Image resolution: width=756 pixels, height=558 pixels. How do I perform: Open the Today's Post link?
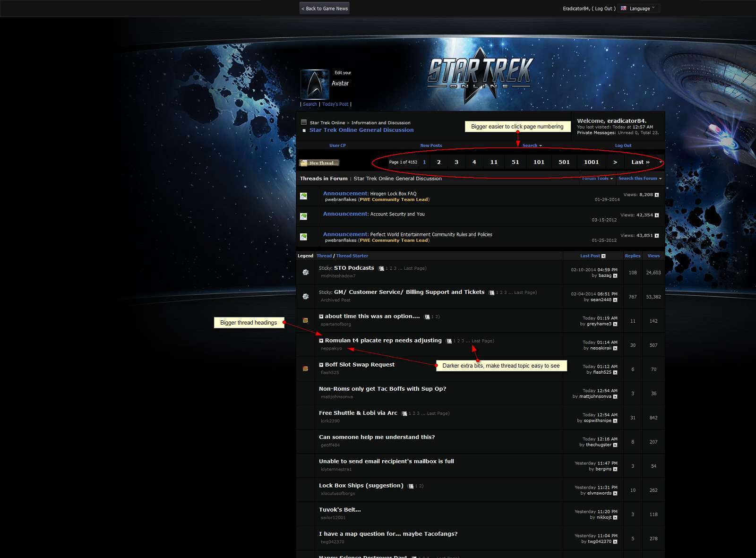335,104
